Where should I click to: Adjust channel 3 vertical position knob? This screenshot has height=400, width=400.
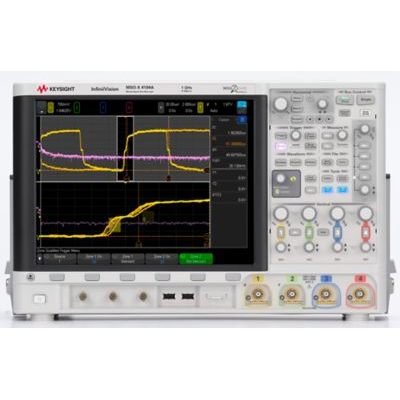338,247
